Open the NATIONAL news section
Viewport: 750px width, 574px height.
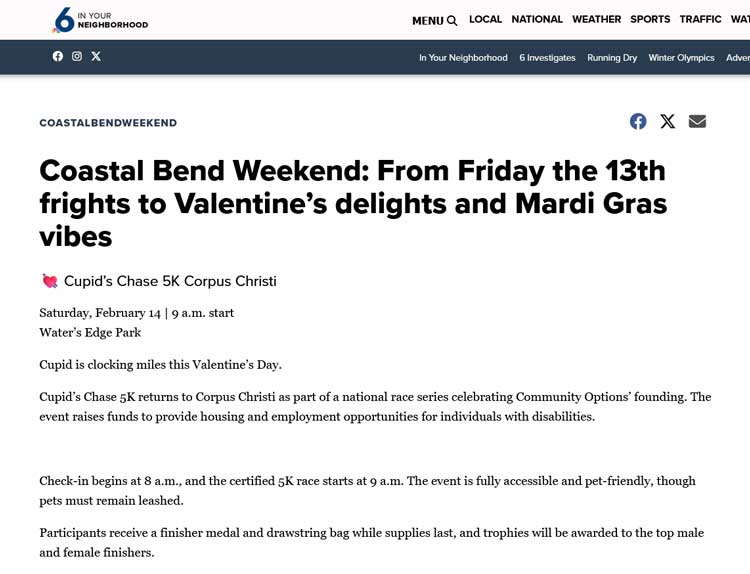click(537, 19)
